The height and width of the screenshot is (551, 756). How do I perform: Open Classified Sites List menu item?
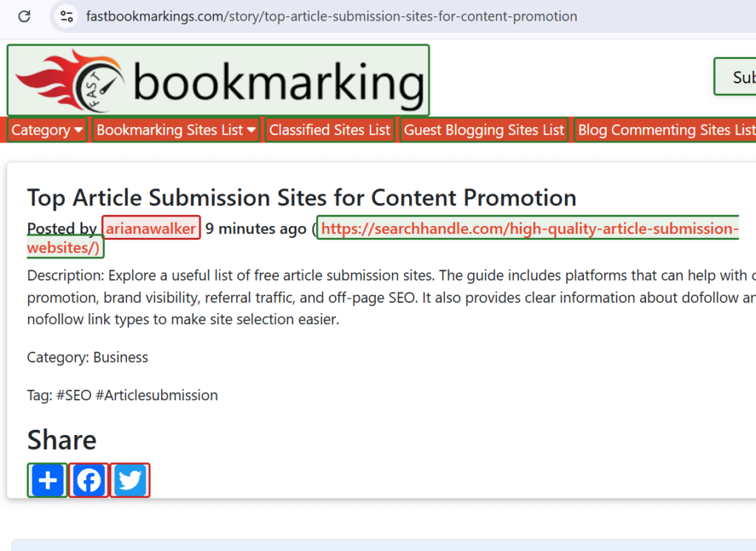click(x=330, y=130)
